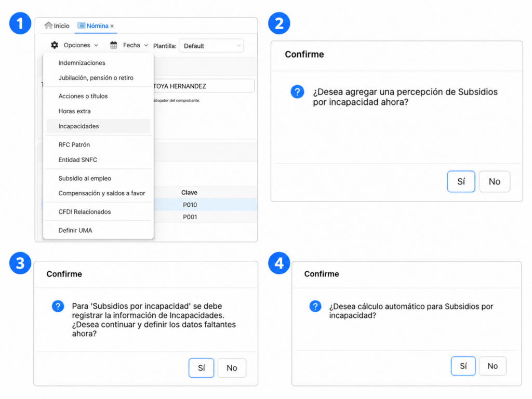Click the Clave column header
532x399 pixels.
coord(189,192)
